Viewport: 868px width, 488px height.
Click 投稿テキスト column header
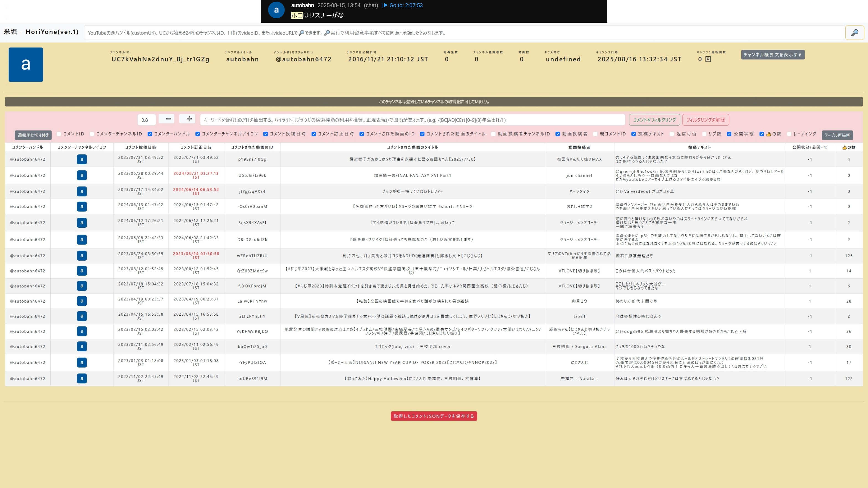[699, 147]
